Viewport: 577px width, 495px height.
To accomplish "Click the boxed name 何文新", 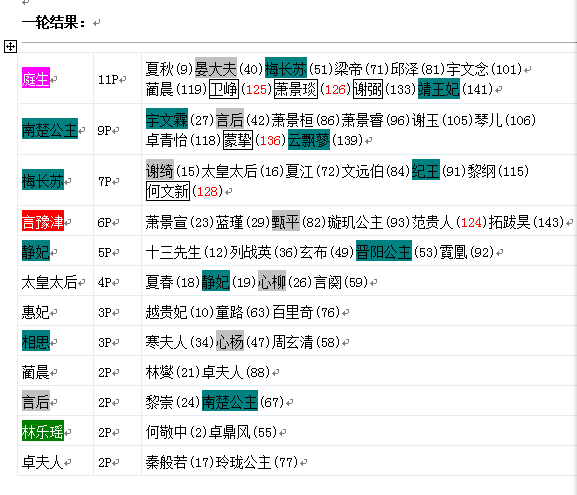I will coord(168,191).
